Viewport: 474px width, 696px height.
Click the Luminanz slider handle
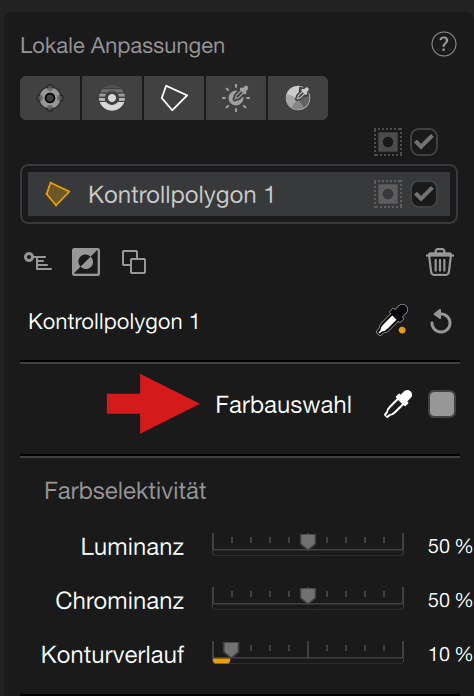(x=308, y=541)
